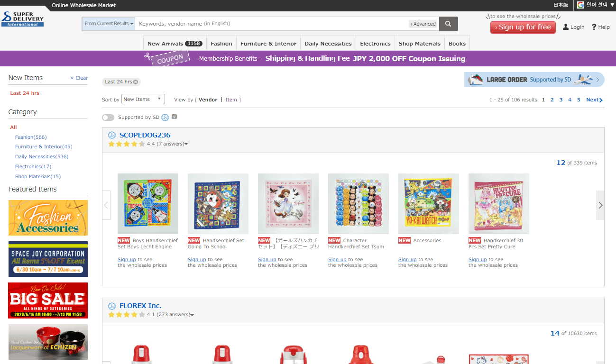Show previous SCOPEDOG236 items with left arrow
Viewport: 616px width, 364px height.
(106, 205)
